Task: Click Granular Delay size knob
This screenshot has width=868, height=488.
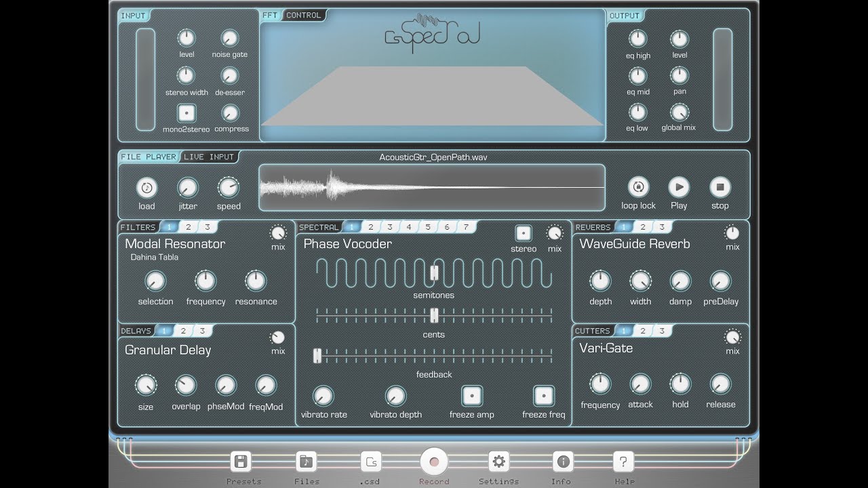Action: click(146, 386)
